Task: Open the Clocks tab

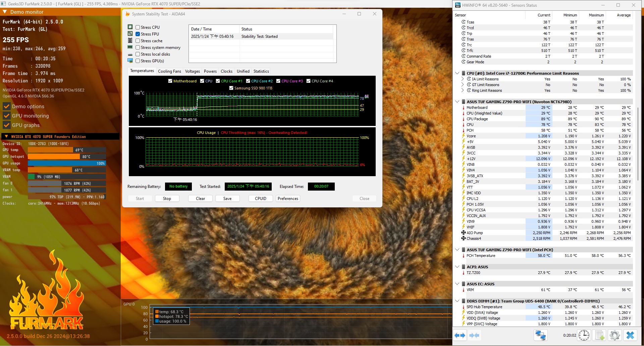Action: [x=227, y=71]
